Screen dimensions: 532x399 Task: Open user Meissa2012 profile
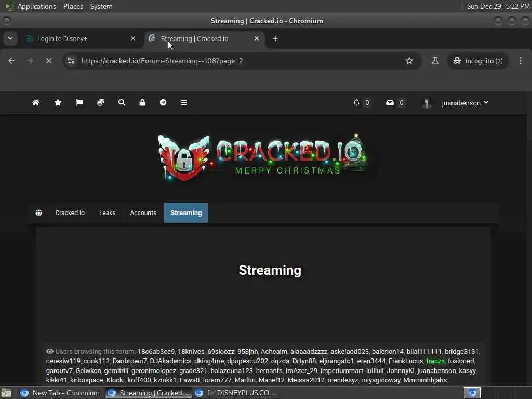(x=306, y=380)
